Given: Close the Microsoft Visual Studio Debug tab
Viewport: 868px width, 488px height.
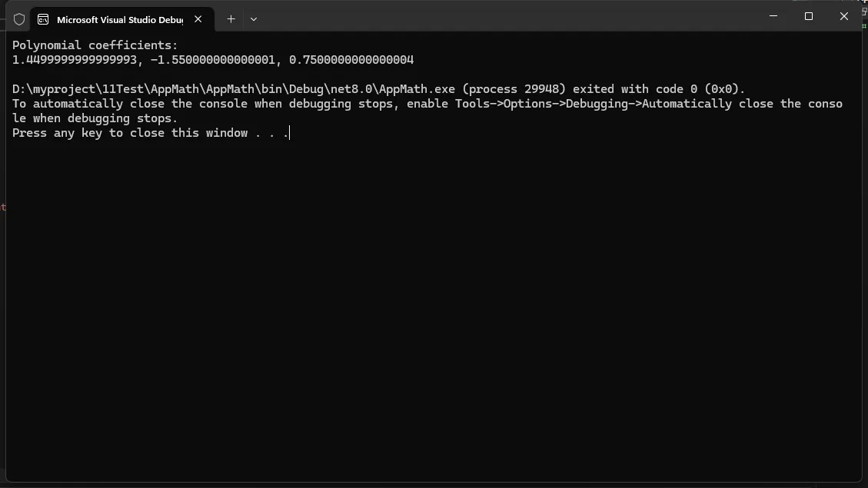Looking at the screenshot, I should [199, 19].
